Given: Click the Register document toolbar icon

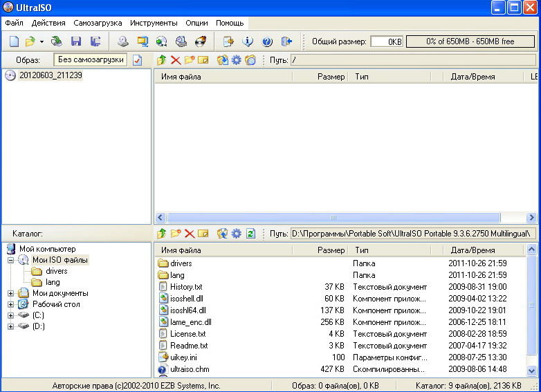Looking at the screenshot, I should point(228,41).
